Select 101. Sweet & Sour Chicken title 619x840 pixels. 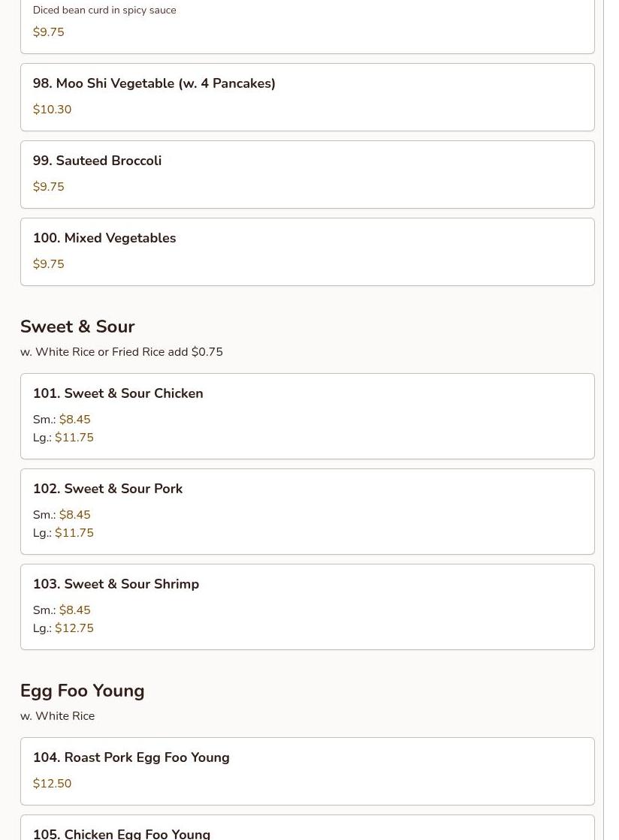tap(118, 393)
